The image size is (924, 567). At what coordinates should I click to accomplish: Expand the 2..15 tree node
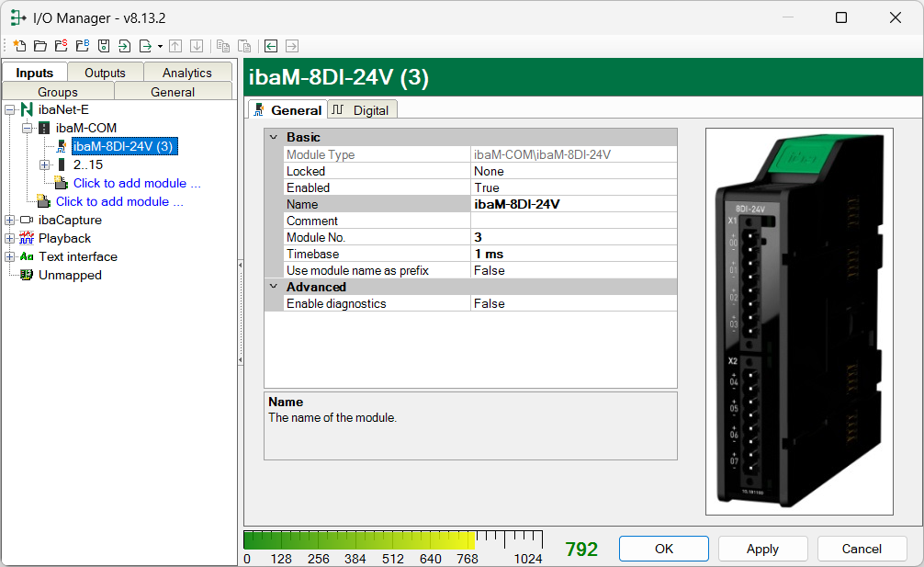pyautogui.click(x=45, y=165)
